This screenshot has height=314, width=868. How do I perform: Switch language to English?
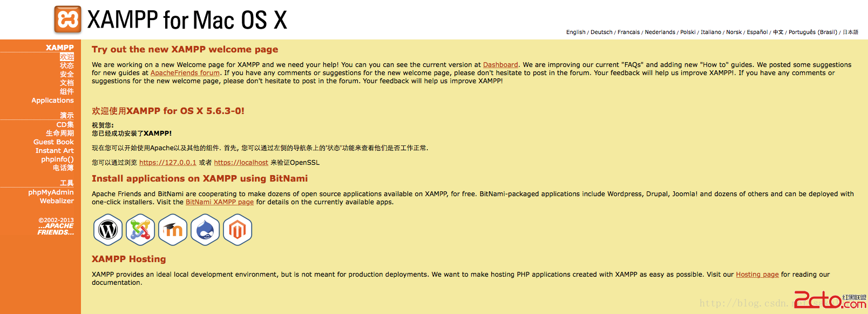click(576, 32)
